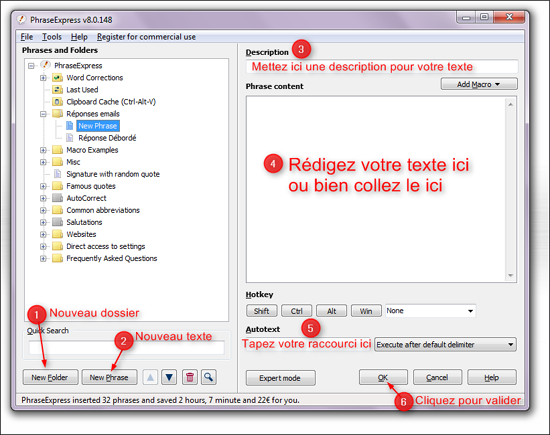Click into the Phrase content text area
Image resolution: width=550 pixels, height=435 pixels.
tap(376, 189)
